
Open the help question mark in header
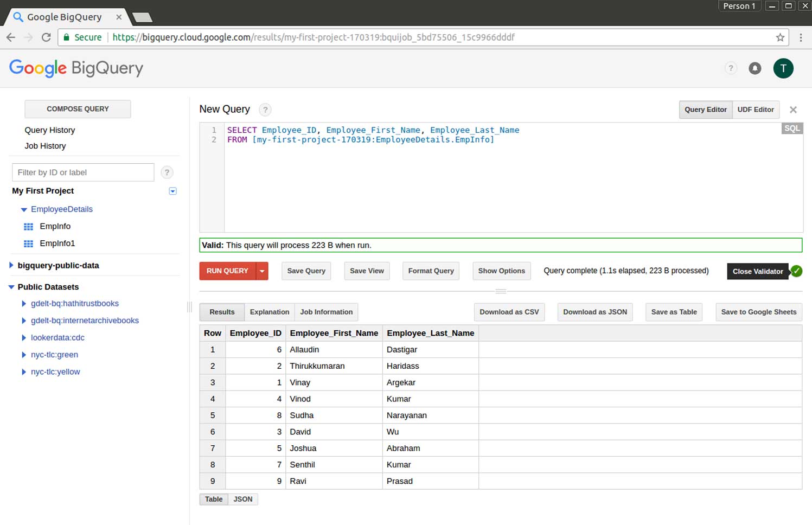click(731, 68)
